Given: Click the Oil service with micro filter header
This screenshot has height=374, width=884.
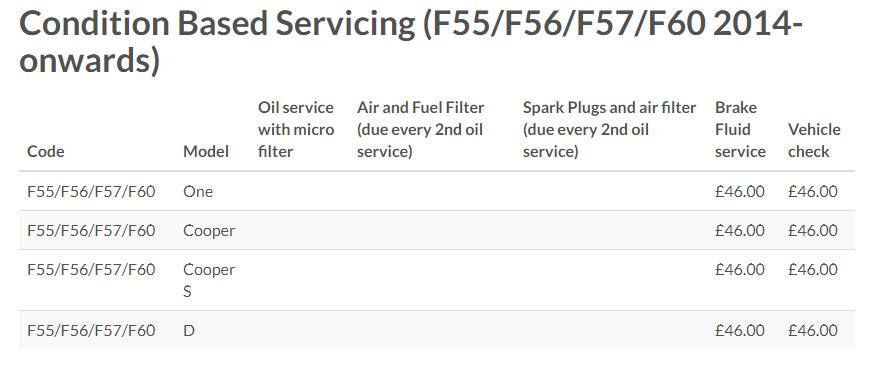Looking at the screenshot, I should (296, 130).
